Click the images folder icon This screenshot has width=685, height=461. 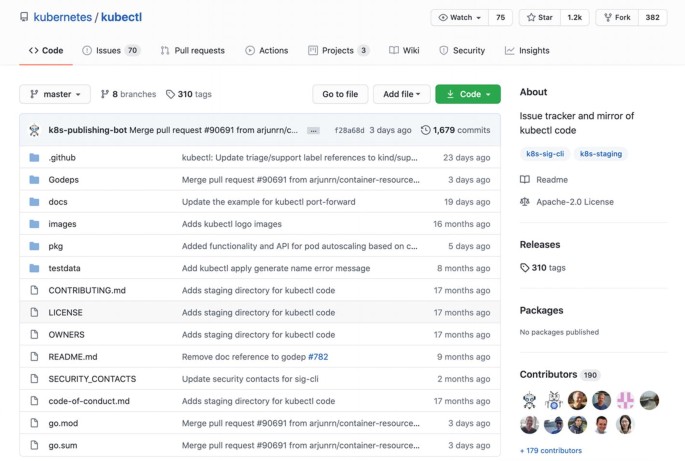pos(34,224)
